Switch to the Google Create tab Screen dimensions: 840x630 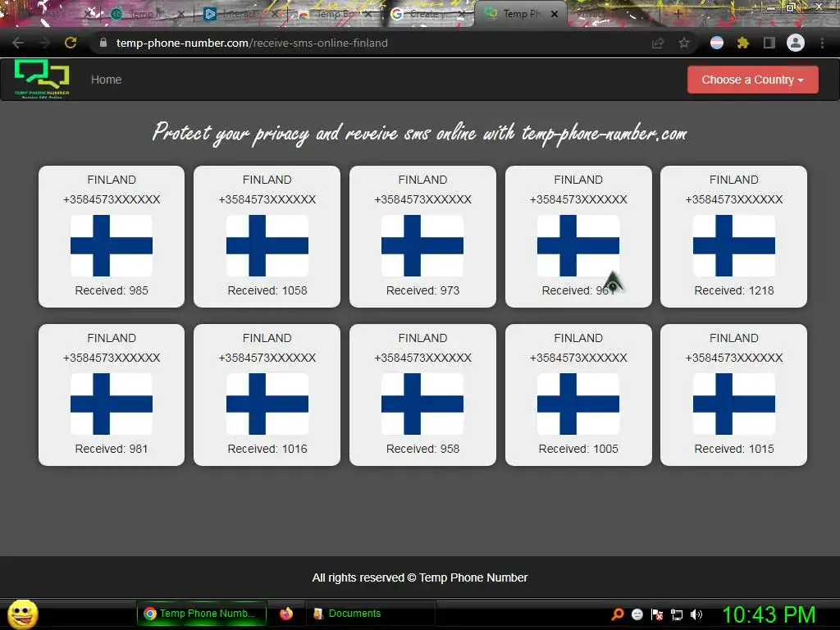427,14
